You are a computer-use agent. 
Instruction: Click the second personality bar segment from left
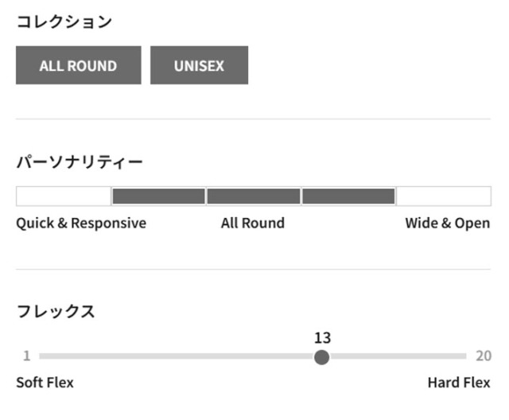(x=158, y=196)
